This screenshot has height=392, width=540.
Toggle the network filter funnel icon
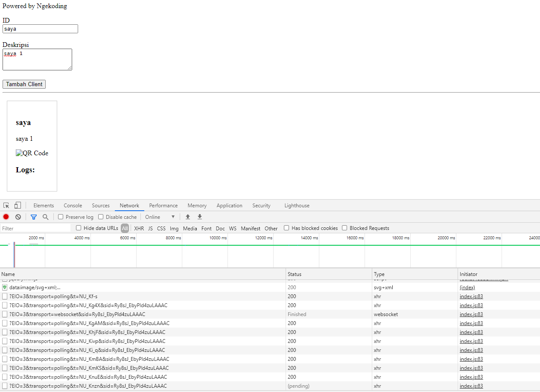click(34, 217)
